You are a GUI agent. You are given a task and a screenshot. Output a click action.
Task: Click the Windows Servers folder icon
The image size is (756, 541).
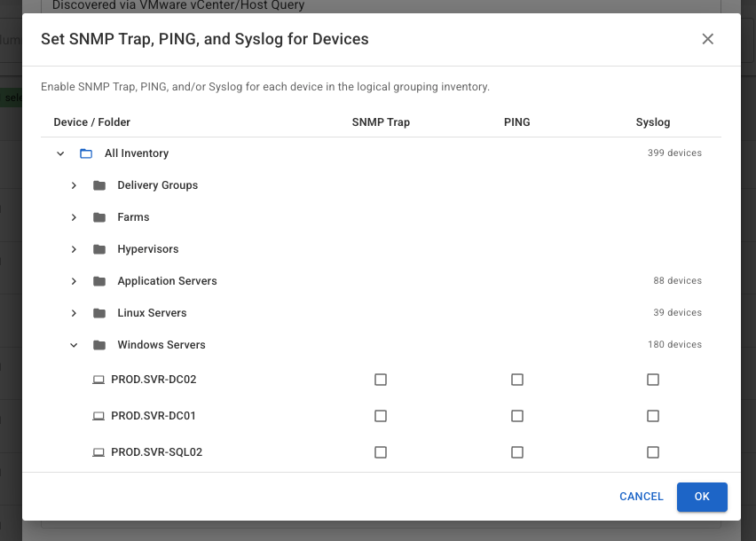point(99,345)
